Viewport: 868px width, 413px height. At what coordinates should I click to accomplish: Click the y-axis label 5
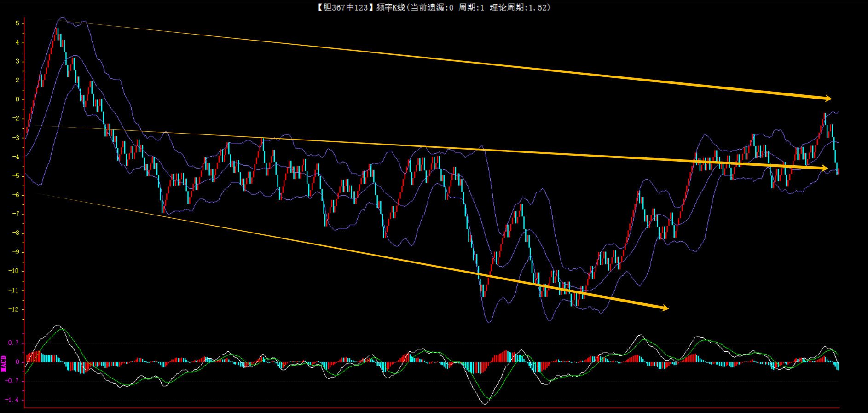(17, 23)
